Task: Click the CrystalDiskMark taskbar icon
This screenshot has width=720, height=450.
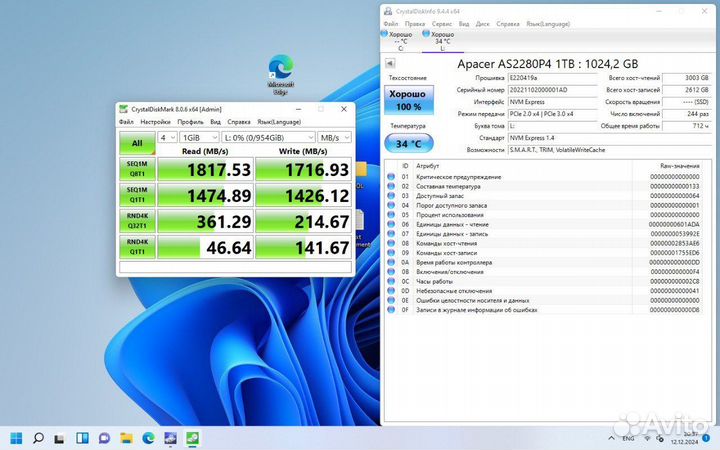Action: point(192,438)
